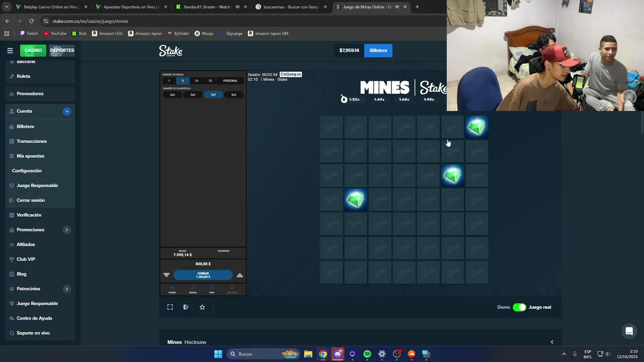The height and width of the screenshot is (362, 644).
Task: Open the browser apps grid icon
Action: point(7,34)
